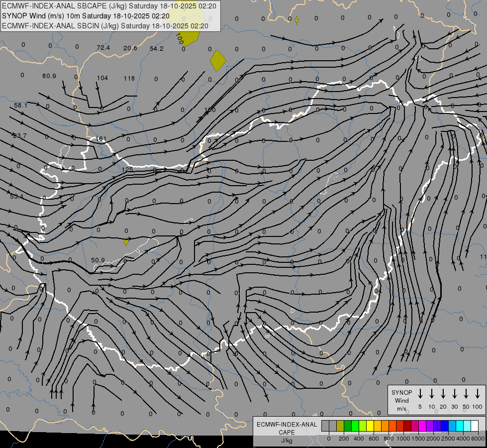Select the magenta 1500 J/kg legend swatch
This screenshot has width=487, height=448.
pos(422,426)
